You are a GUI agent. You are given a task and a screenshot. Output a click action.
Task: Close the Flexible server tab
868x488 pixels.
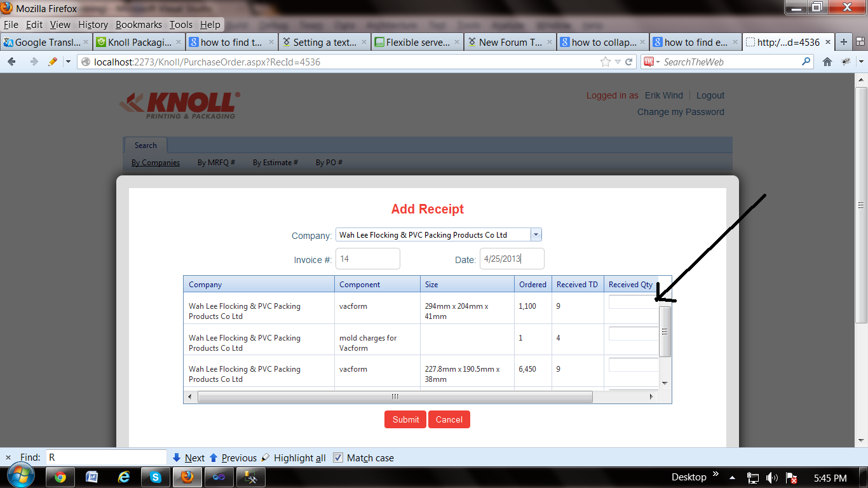click(457, 42)
